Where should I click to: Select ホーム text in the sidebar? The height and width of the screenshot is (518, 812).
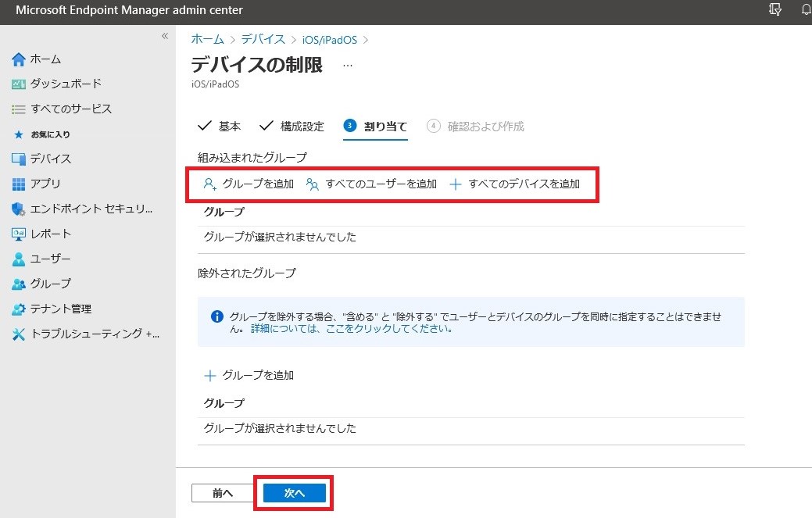click(45, 59)
